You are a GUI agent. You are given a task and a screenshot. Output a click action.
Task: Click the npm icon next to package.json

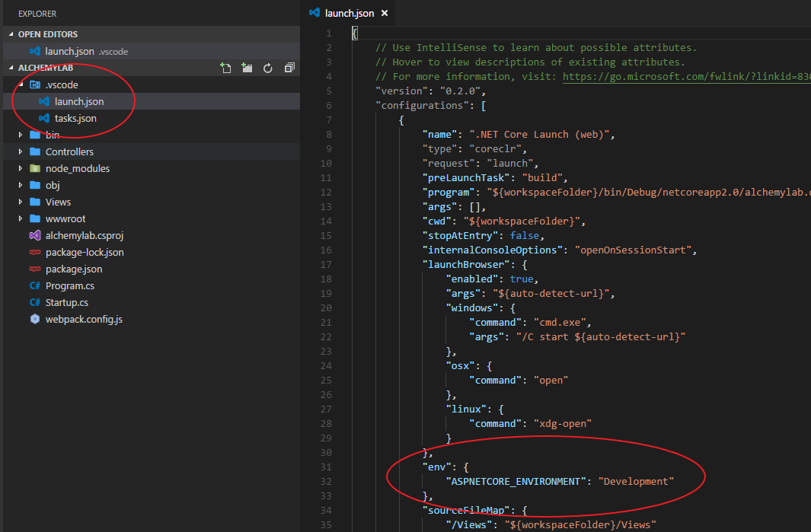[x=34, y=269]
